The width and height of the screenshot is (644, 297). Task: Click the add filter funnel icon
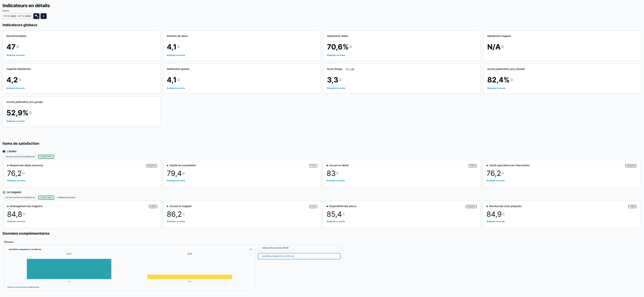click(36, 16)
